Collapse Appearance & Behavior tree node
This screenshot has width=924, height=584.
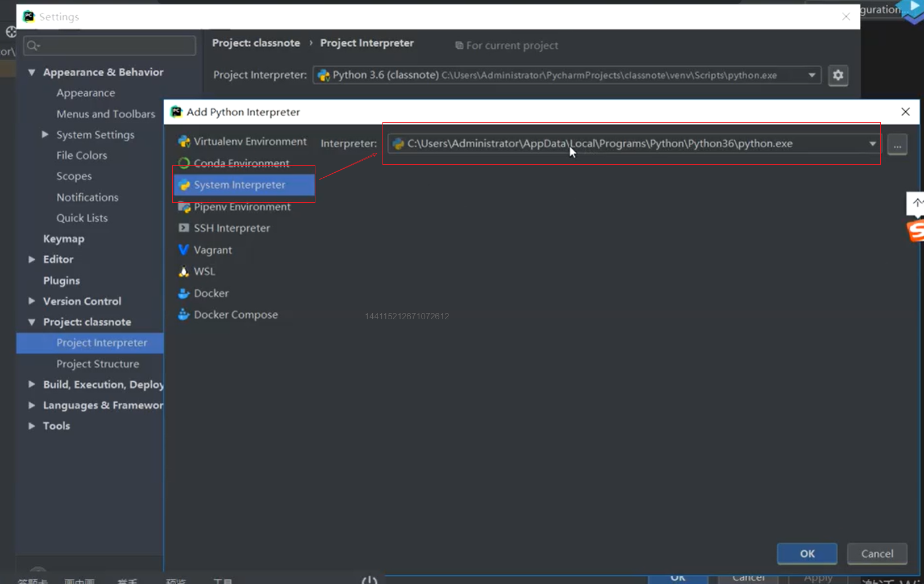(32, 72)
